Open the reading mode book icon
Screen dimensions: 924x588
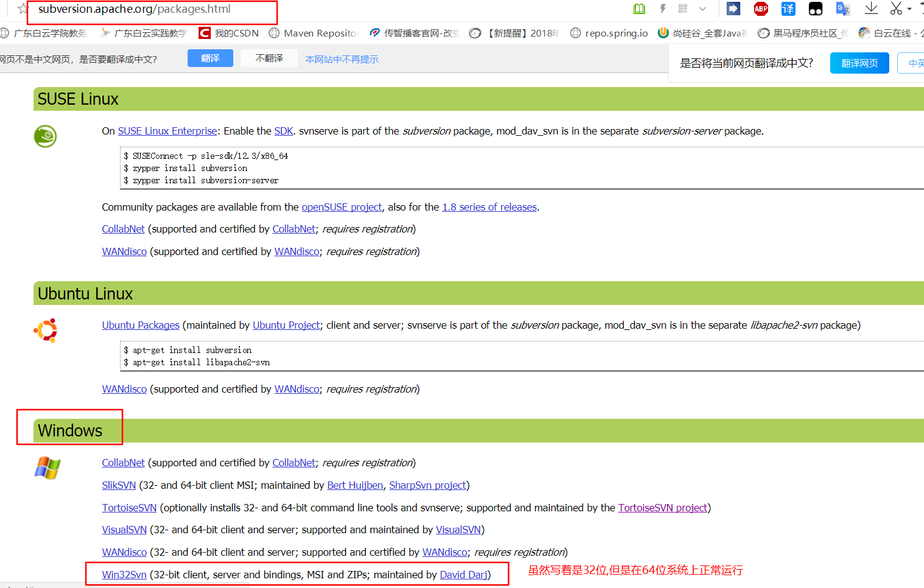pyautogui.click(x=639, y=9)
